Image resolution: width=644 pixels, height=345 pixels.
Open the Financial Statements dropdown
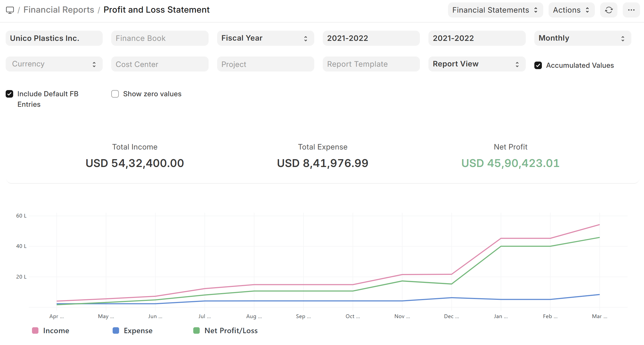click(x=495, y=10)
